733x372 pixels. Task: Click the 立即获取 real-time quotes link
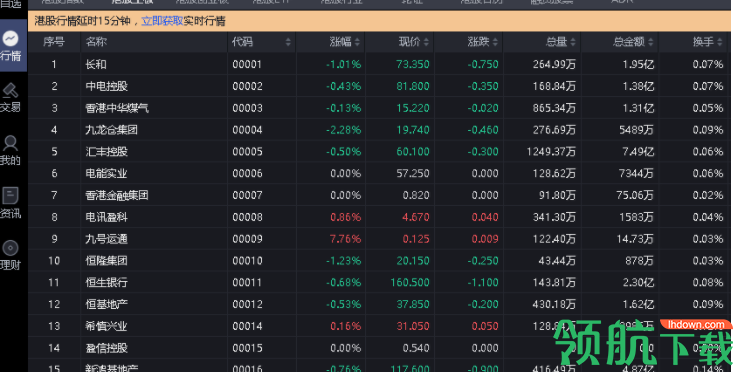point(162,21)
